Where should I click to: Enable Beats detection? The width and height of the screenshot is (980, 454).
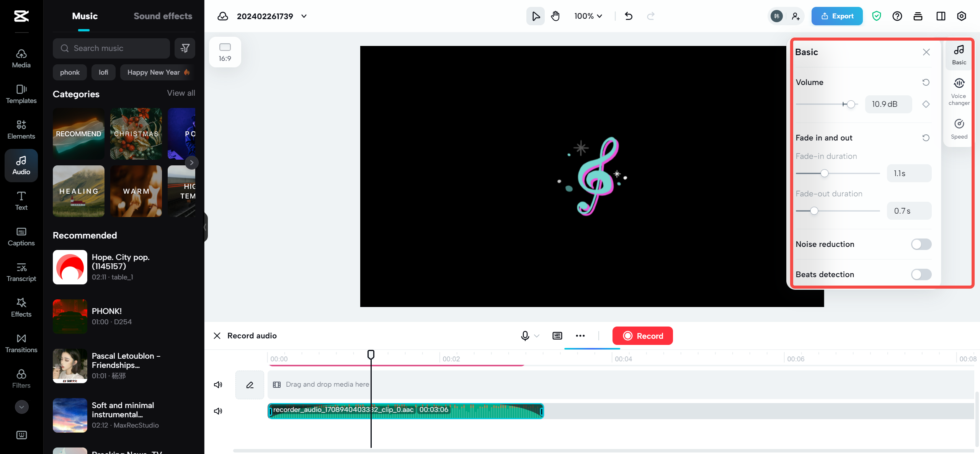click(x=921, y=274)
